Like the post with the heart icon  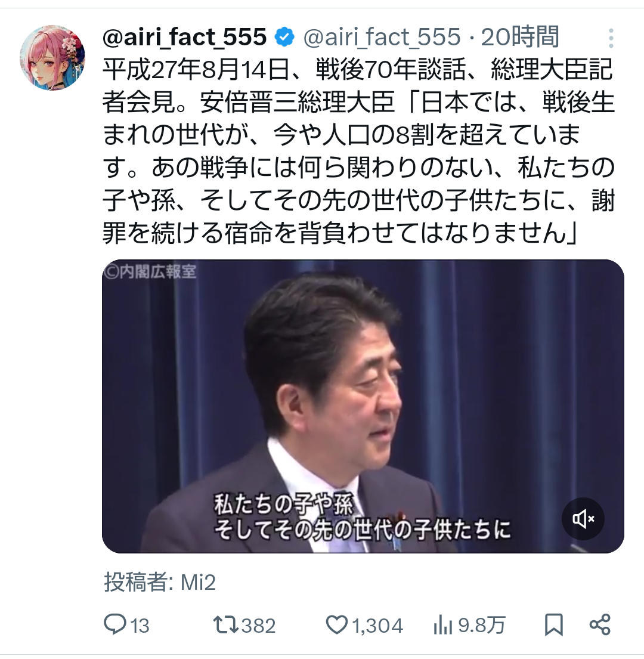(x=337, y=625)
